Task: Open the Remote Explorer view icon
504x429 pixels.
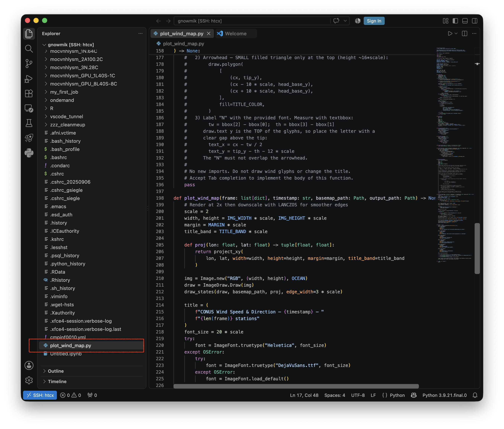Action: click(x=29, y=108)
